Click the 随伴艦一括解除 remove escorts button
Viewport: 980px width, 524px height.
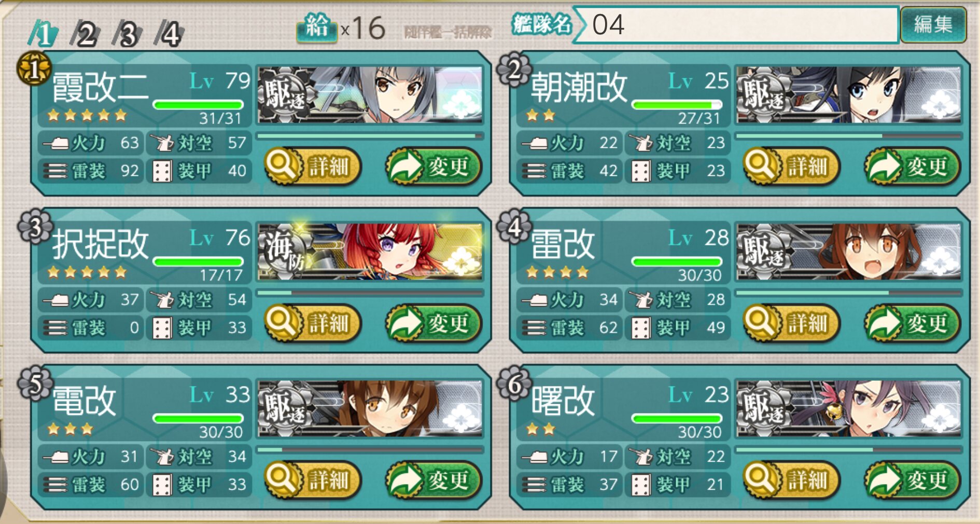(448, 33)
